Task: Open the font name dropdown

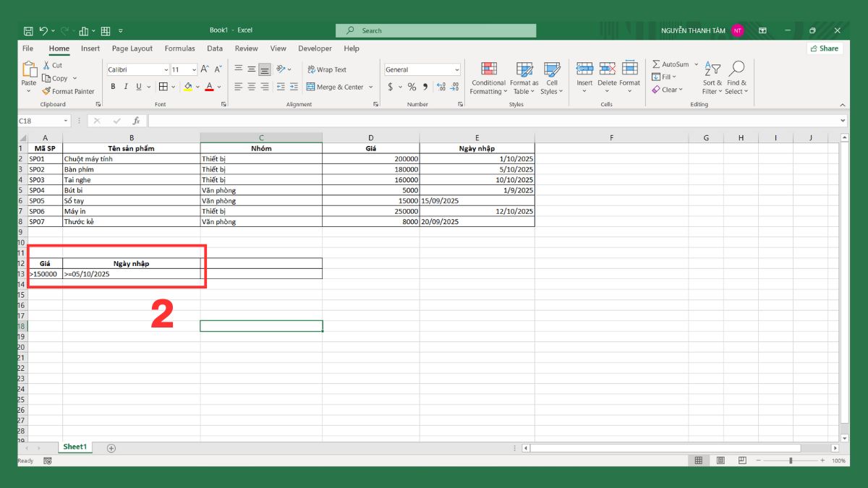Action: [167, 69]
